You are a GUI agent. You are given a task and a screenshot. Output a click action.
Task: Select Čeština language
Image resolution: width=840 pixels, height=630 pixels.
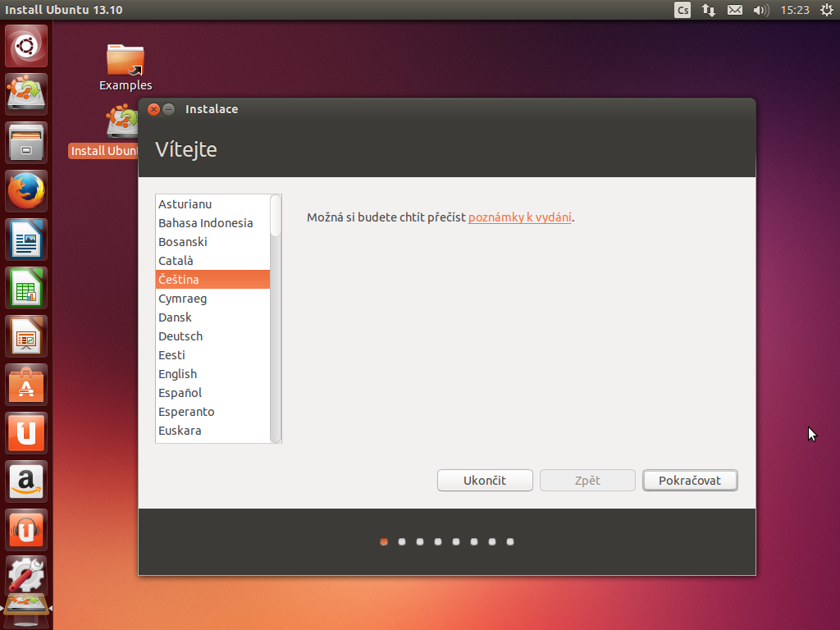(212, 280)
